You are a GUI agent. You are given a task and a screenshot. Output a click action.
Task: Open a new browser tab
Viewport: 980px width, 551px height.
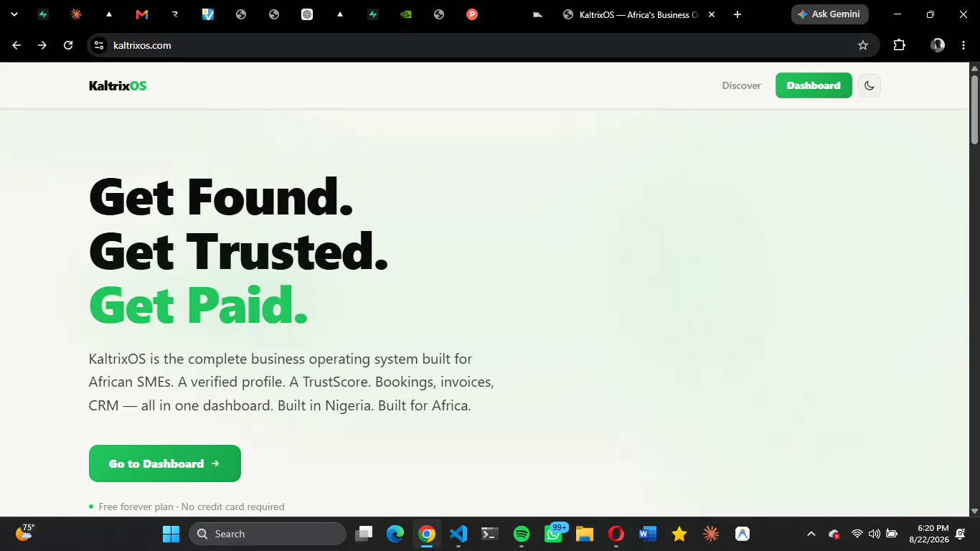coord(738,14)
